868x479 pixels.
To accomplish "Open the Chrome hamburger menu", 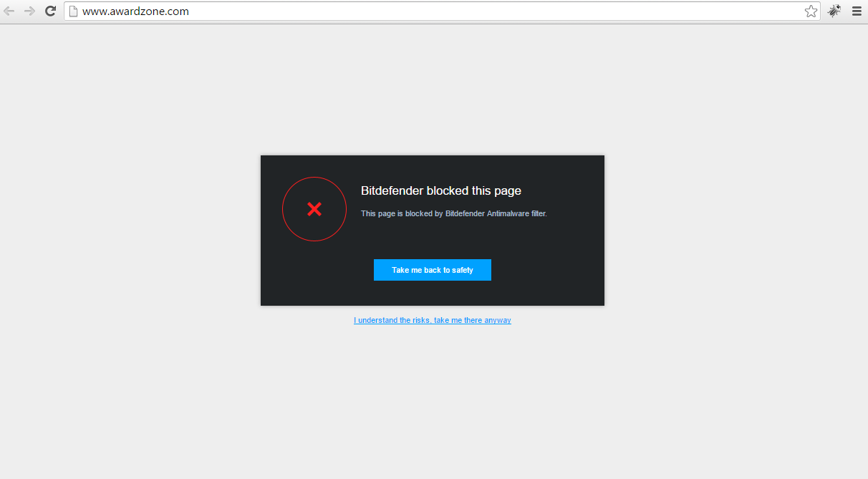I will (x=857, y=11).
